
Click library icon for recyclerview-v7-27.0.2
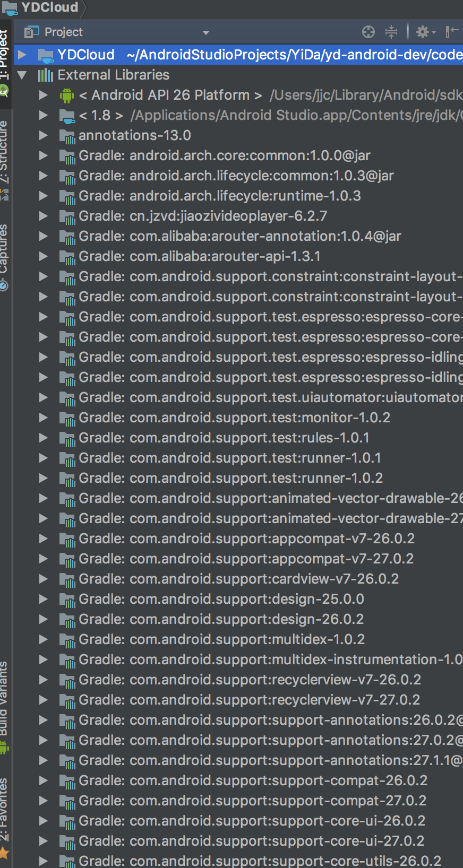click(67, 701)
